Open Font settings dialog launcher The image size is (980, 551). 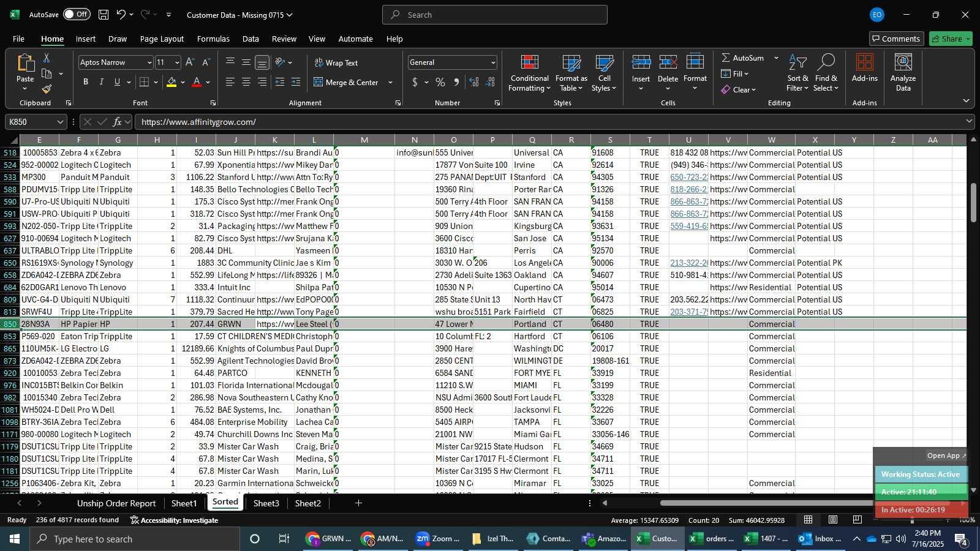point(213,103)
